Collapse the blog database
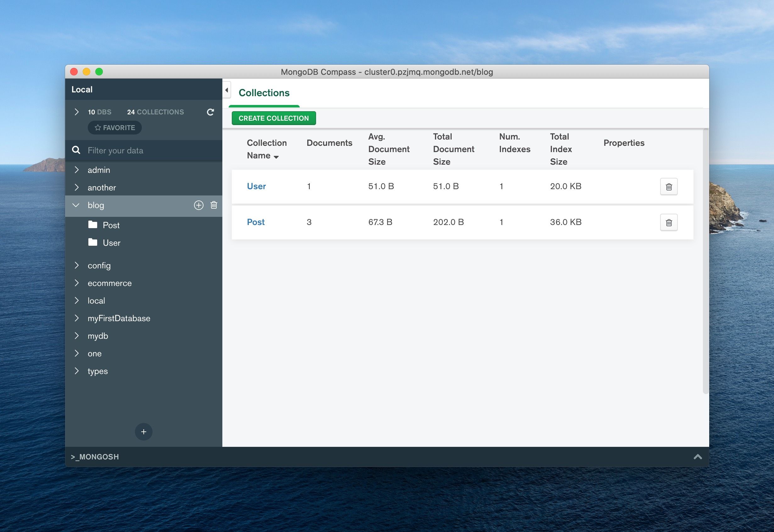The width and height of the screenshot is (774, 532). tap(76, 205)
